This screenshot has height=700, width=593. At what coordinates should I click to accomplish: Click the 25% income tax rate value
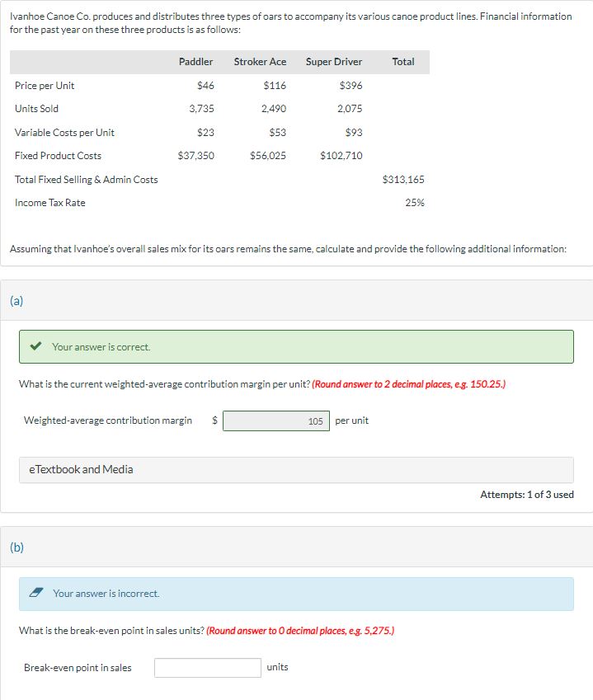point(415,202)
